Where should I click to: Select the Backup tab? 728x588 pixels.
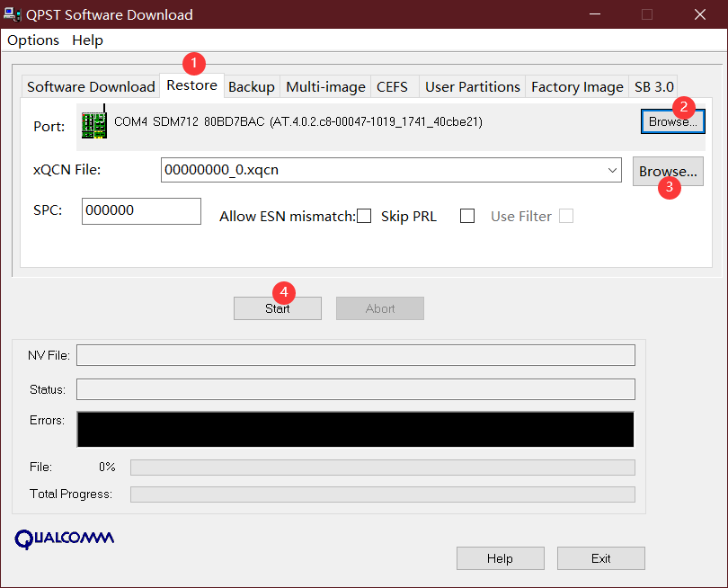[251, 87]
